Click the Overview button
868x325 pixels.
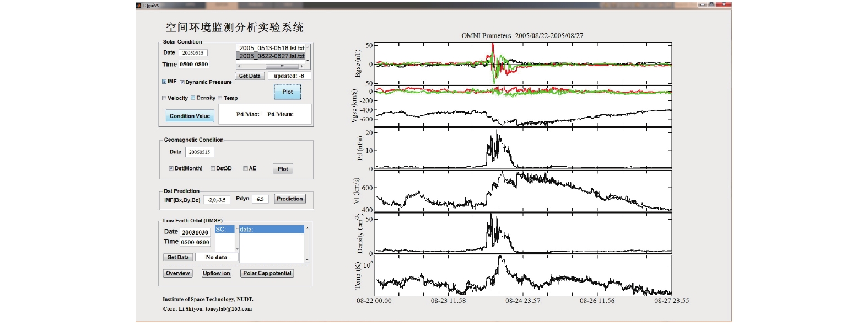click(177, 273)
